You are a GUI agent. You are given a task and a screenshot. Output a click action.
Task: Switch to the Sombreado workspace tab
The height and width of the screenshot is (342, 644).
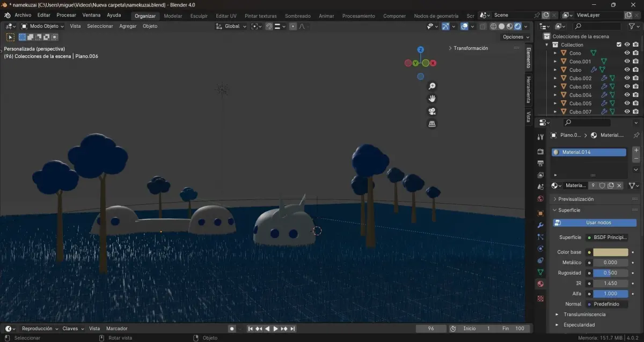click(x=298, y=16)
